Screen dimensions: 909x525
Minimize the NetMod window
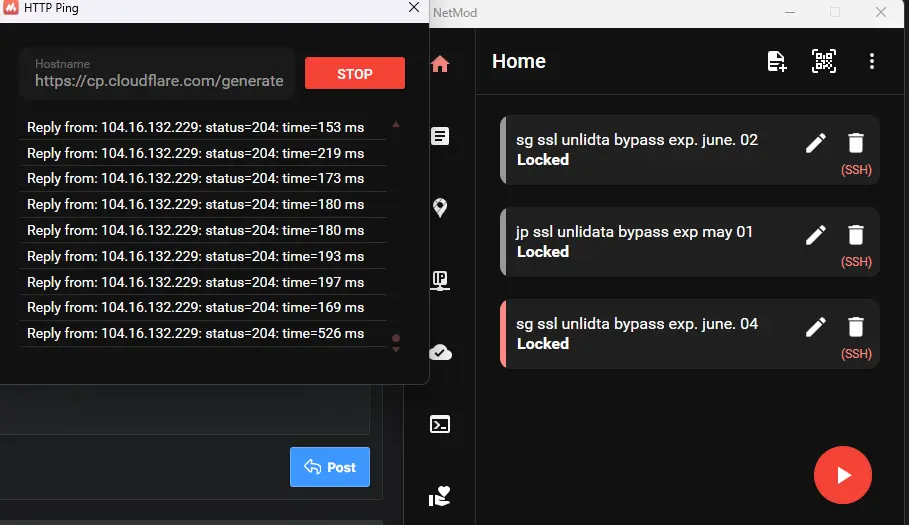(790, 12)
